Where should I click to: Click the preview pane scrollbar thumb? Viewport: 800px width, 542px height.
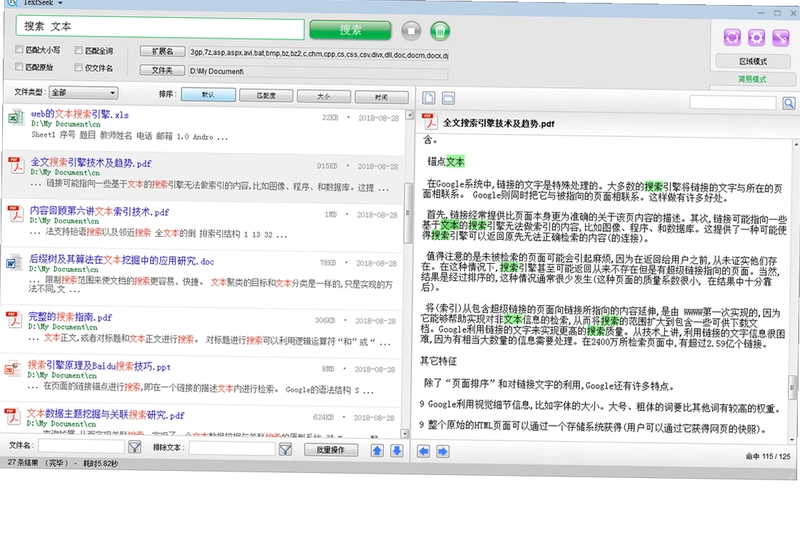[792, 389]
